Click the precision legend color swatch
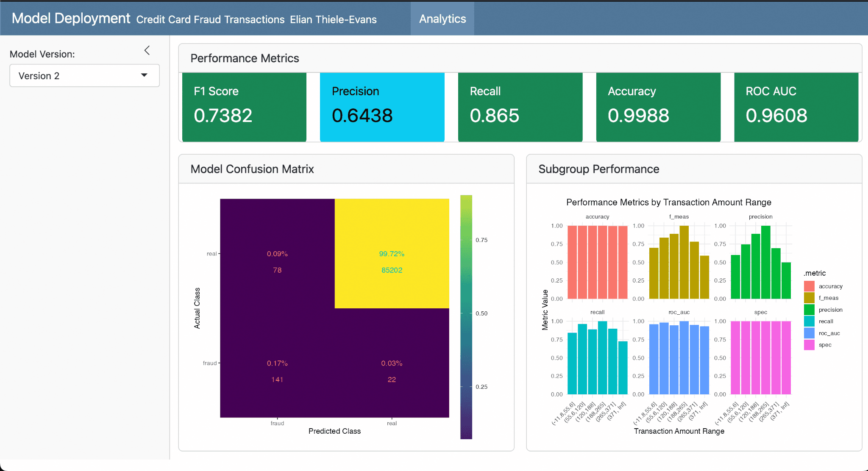This screenshot has height=471, width=868. [809, 310]
